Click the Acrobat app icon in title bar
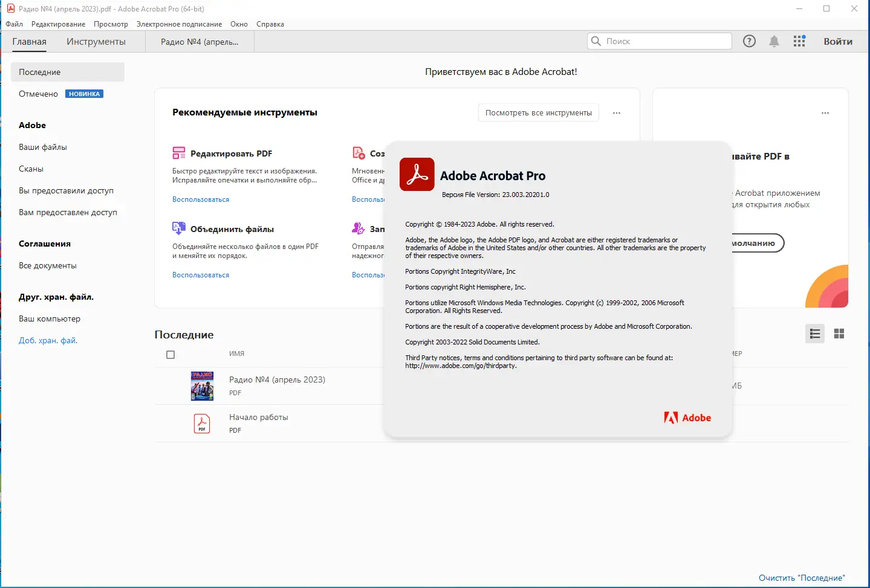Viewport: 870px width, 588px height. (10, 8)
